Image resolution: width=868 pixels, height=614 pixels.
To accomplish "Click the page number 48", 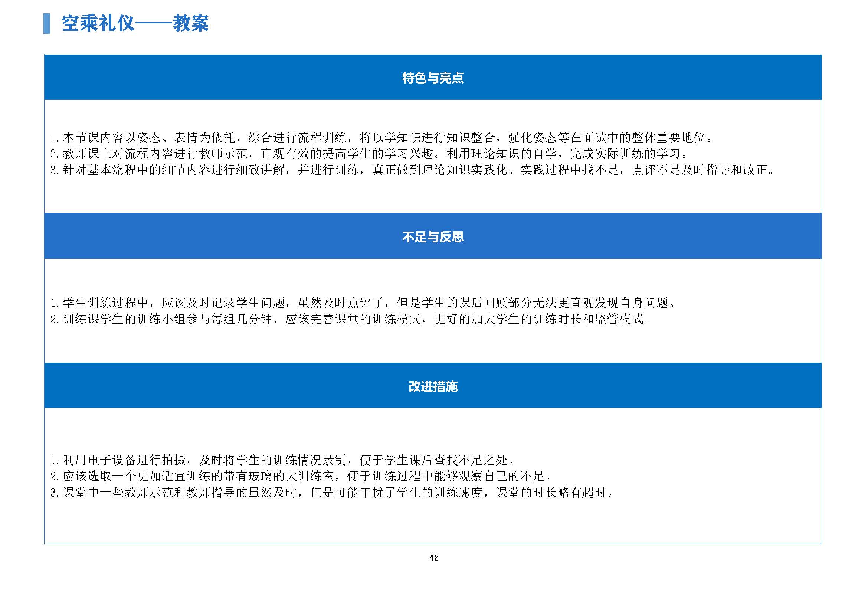I will coord(434,558).
